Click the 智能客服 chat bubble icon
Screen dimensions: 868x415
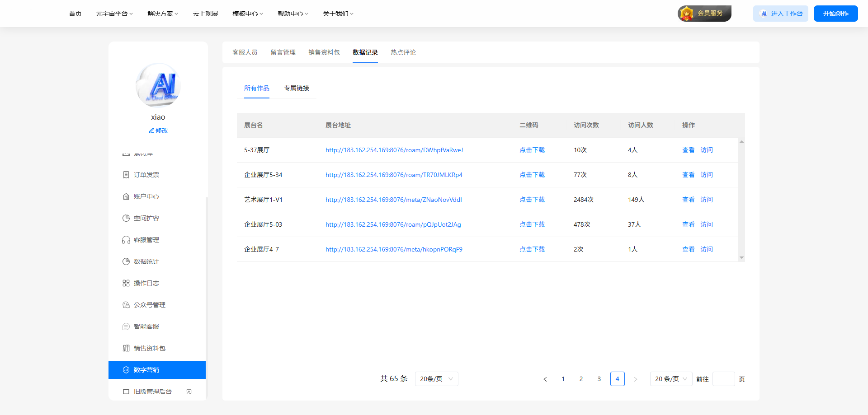coord(126,326)
